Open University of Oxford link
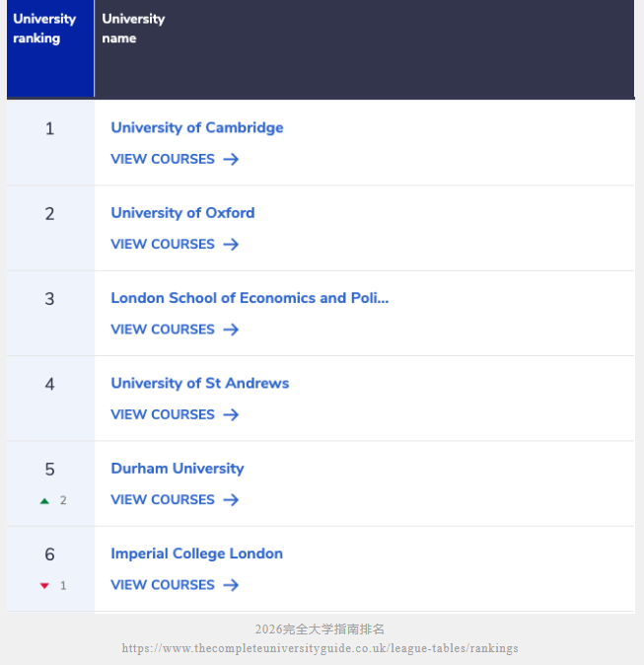 coord(182,213)
